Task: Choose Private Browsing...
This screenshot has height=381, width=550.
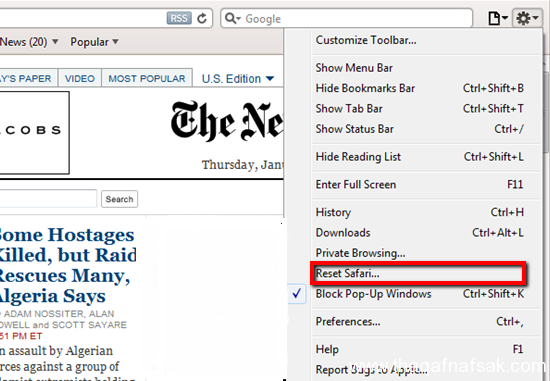Action: tap(426, 253)
